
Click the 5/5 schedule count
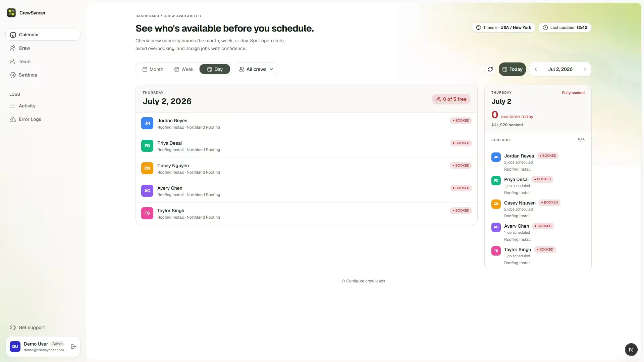[581, 140]
